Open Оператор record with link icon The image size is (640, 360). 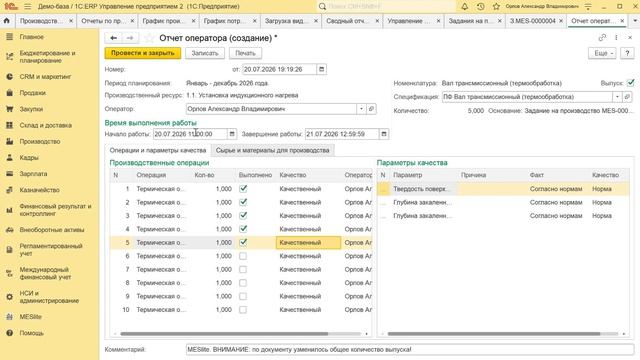tap(371, 109)
